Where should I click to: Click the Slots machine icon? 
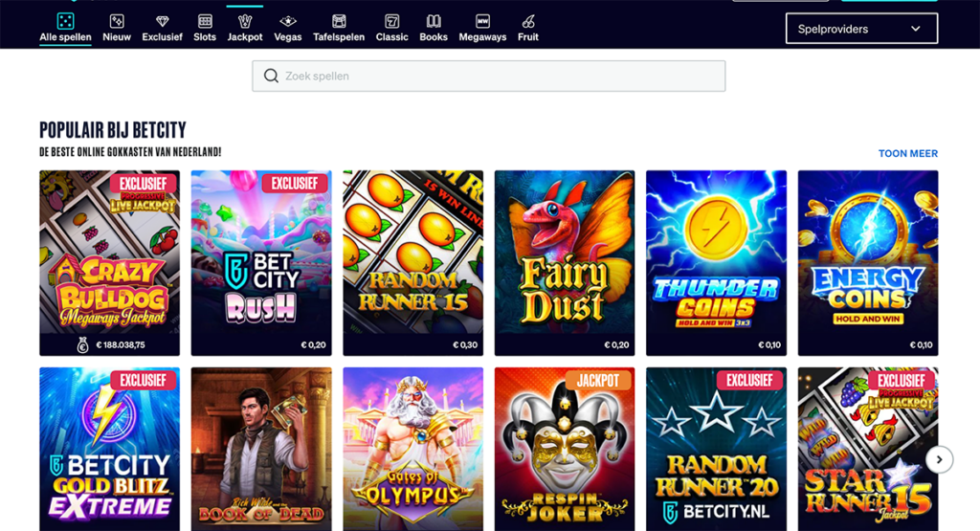pyautogui.click(x=205, y=21)
